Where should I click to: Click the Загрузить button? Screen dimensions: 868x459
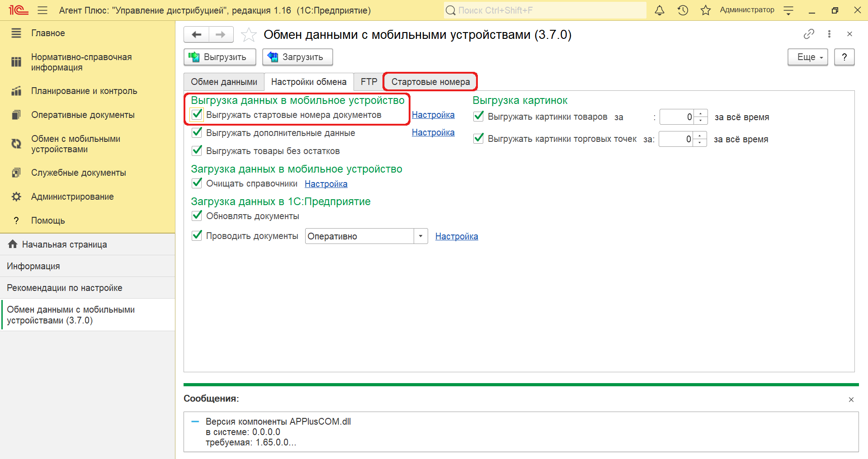[297, 57]
